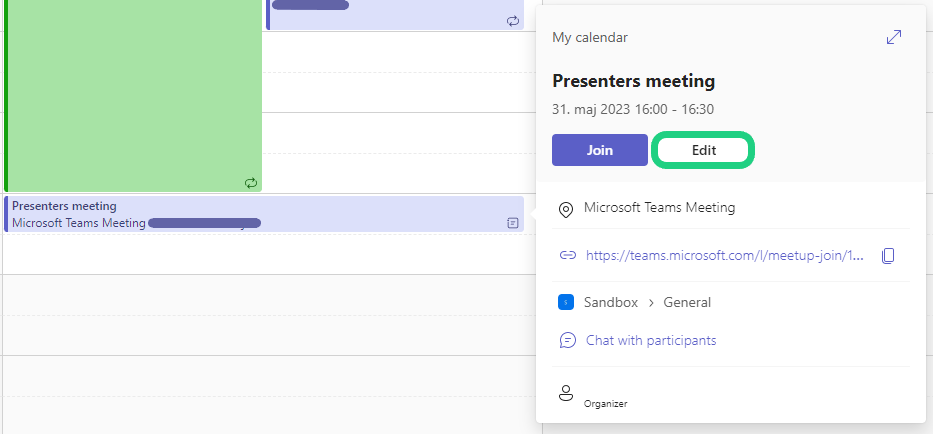Click the chevron between Sandbox and General
This screenshot has width=933, height=434.
coord(650,302)
